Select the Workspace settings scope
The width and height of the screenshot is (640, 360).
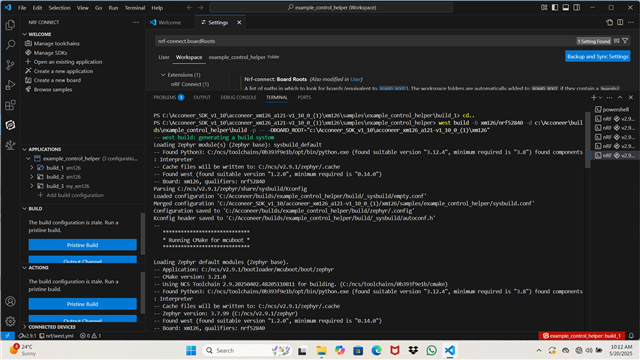pos(189,57)
